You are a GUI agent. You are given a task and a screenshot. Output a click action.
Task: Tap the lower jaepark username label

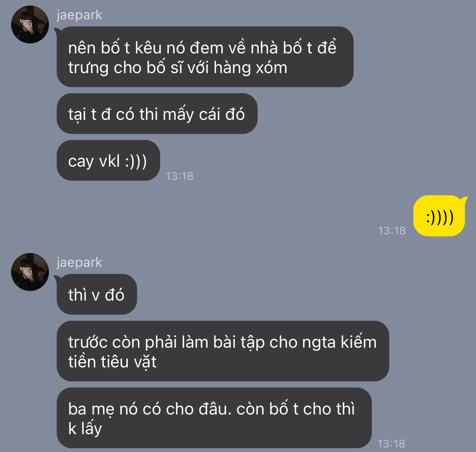(79, 262)
